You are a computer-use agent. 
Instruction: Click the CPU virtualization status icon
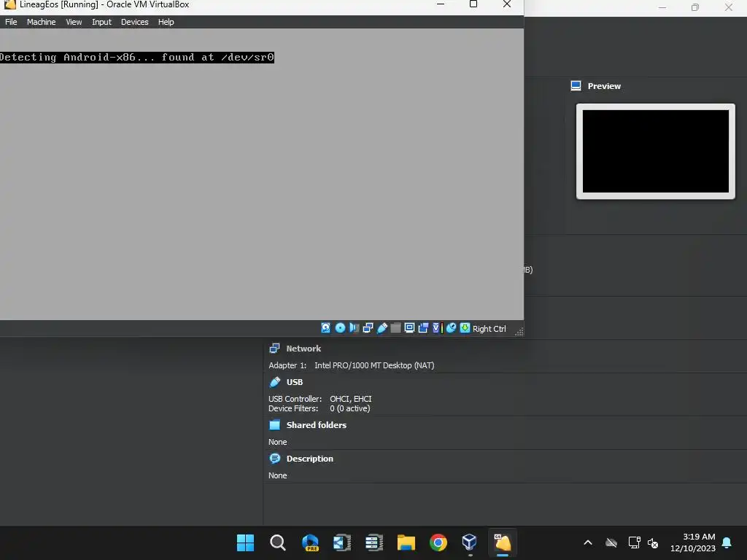click(x=436, y=328)
